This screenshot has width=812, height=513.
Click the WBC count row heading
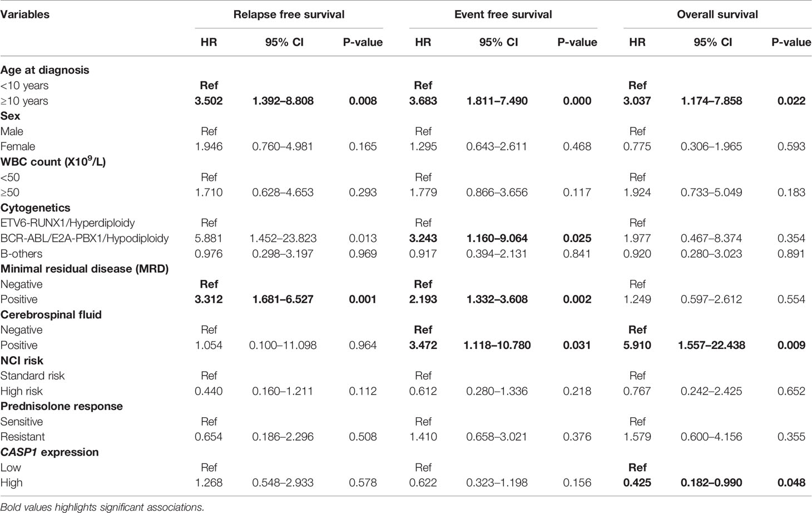pos(53,162)
